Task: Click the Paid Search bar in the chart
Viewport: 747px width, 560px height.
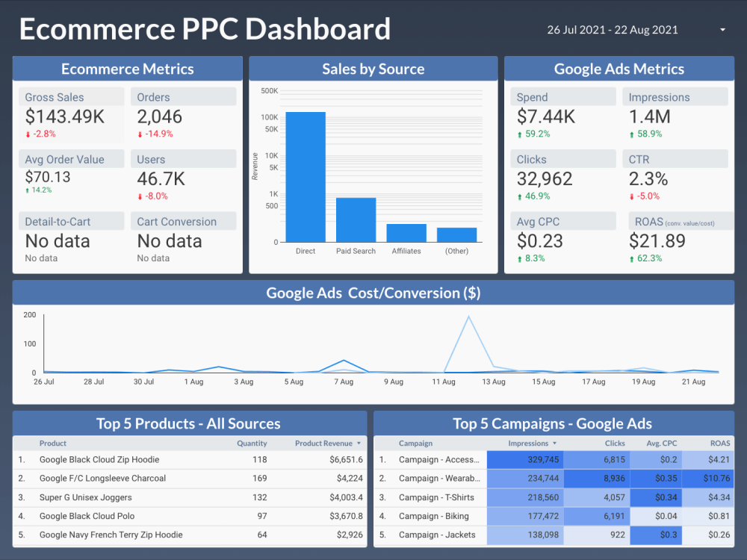Action: tap(356, 220)
